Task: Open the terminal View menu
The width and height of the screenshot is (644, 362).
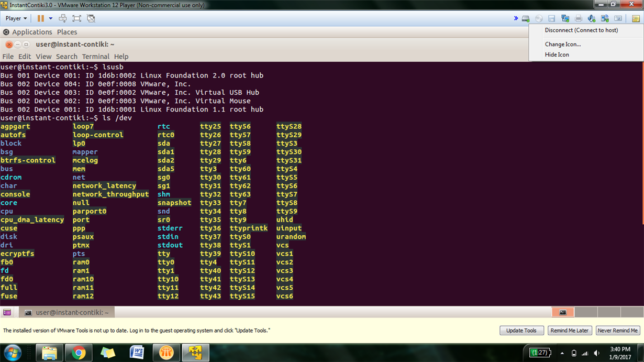Action: [43, 57]
